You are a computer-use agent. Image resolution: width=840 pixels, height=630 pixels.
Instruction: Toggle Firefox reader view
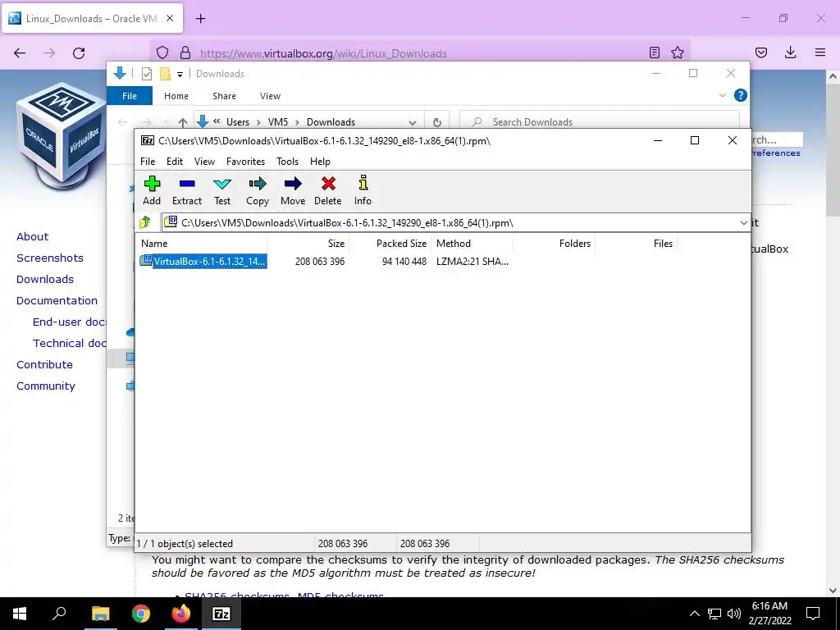654,52
